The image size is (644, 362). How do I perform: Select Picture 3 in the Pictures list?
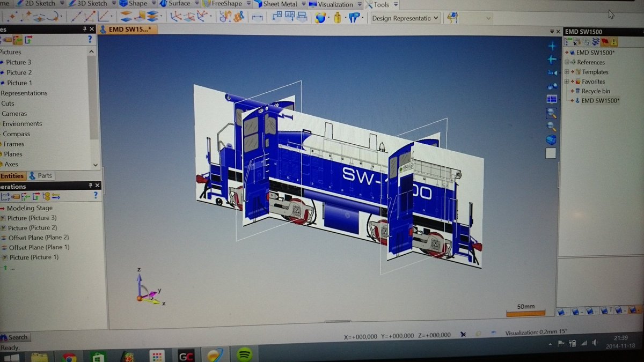[x=18, y=62]
